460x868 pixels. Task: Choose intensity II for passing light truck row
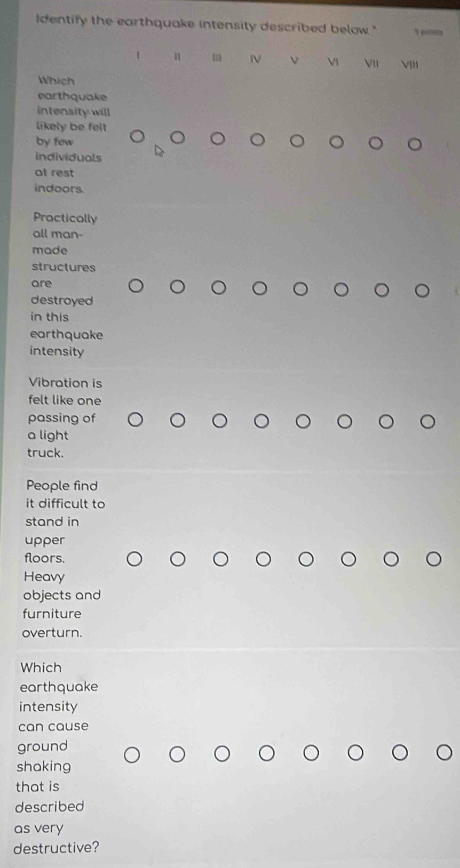click(178, 421)
